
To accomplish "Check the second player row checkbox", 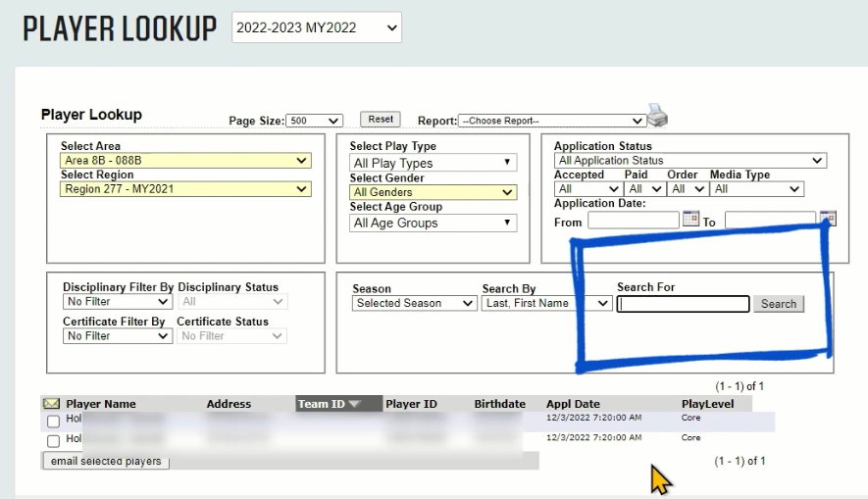I will point(53,440).
